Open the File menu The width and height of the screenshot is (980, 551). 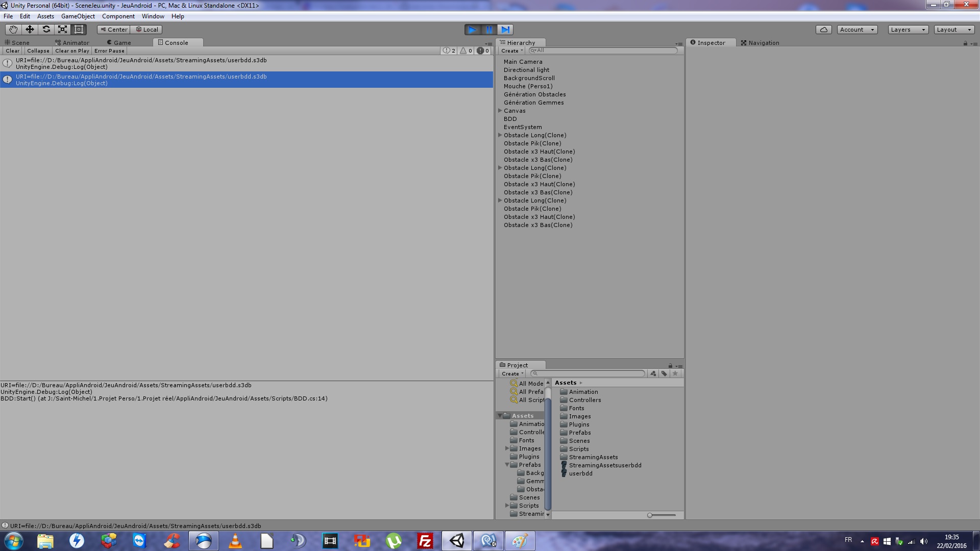8,16
